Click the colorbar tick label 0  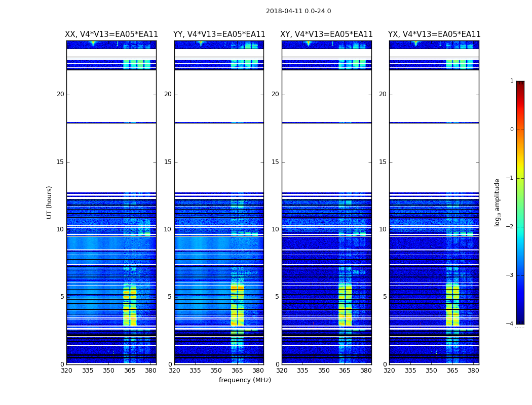click(x=511, y=130)
